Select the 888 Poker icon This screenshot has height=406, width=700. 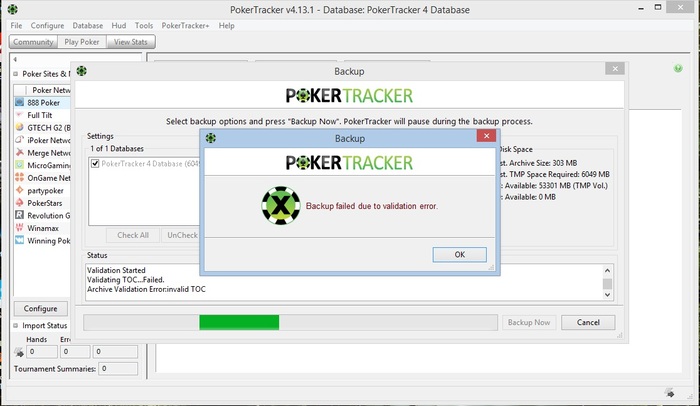click(20, 102)
